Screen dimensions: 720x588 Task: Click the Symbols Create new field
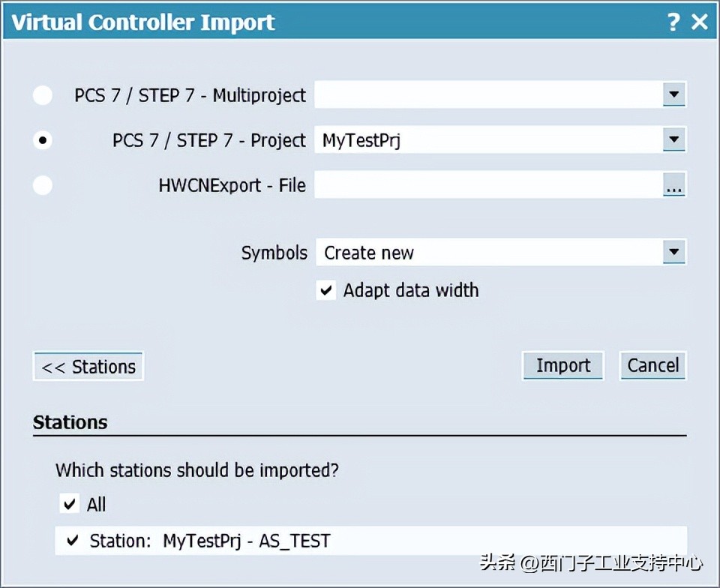click(x=487, y=253)
